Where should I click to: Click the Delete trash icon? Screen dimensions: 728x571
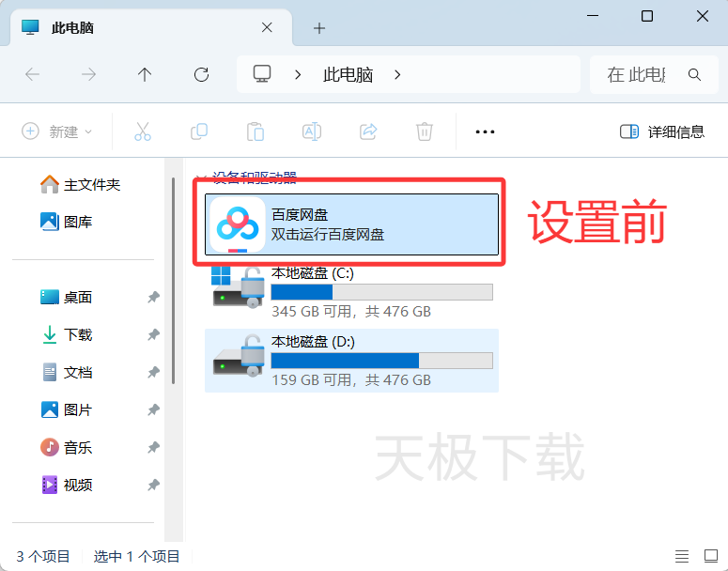[x=425, y=131]
